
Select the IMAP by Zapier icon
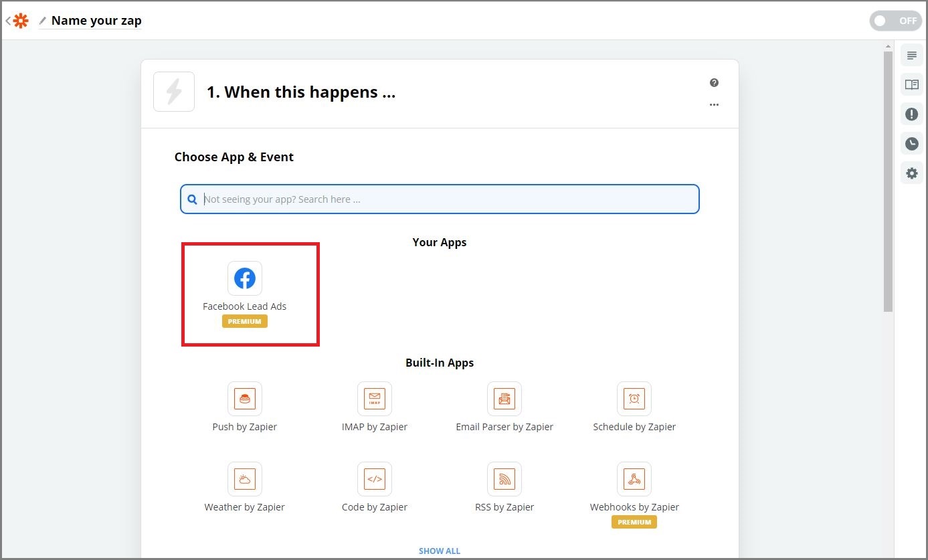[375, 399]
